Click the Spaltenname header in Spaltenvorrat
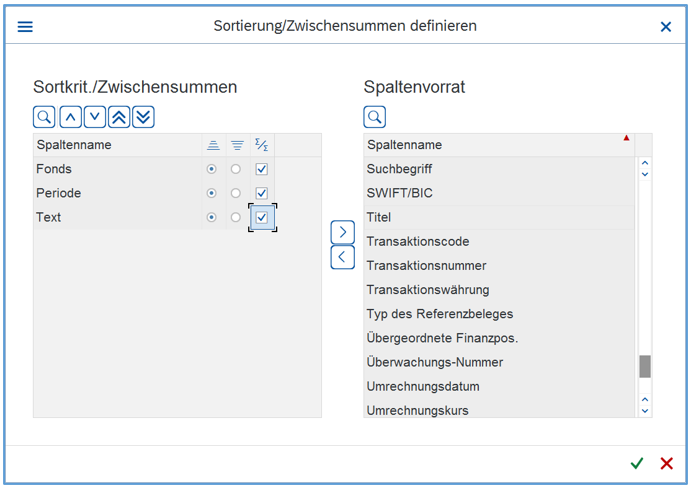692x489 pixels. point(404,145)
